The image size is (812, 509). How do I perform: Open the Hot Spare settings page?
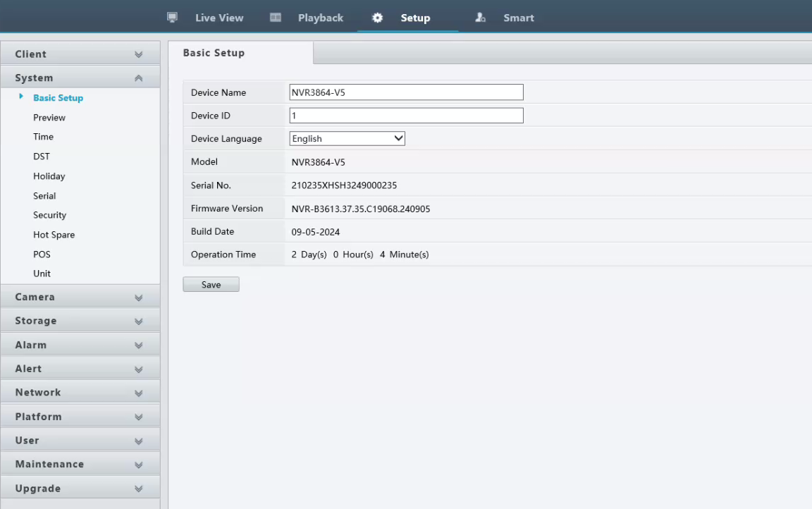click(54, 235)
